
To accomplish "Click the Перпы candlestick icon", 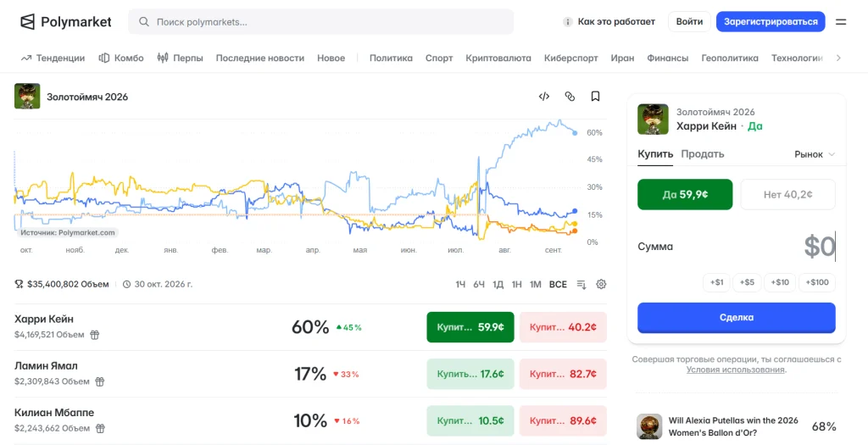I will click(x=163, y=58).
